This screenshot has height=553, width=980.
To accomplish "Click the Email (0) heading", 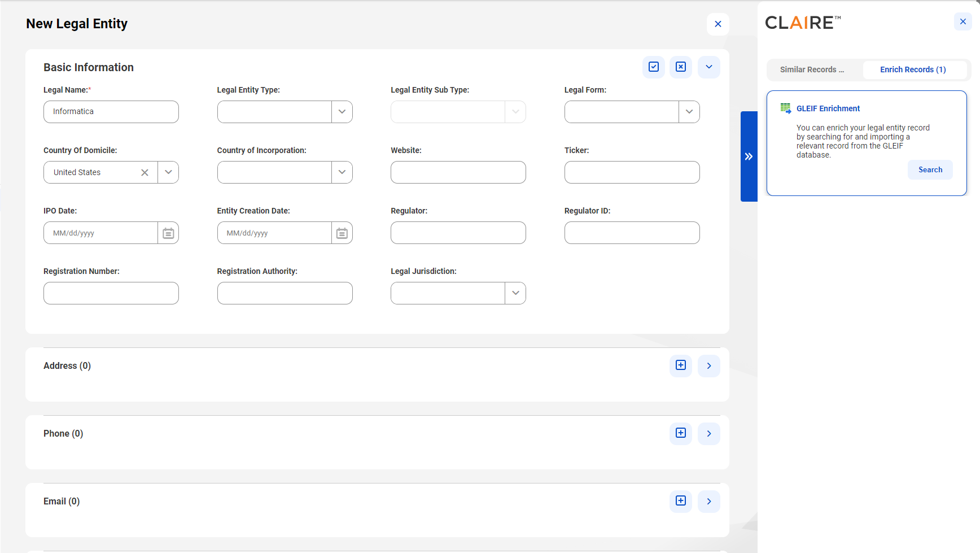I will click(62, 501).
